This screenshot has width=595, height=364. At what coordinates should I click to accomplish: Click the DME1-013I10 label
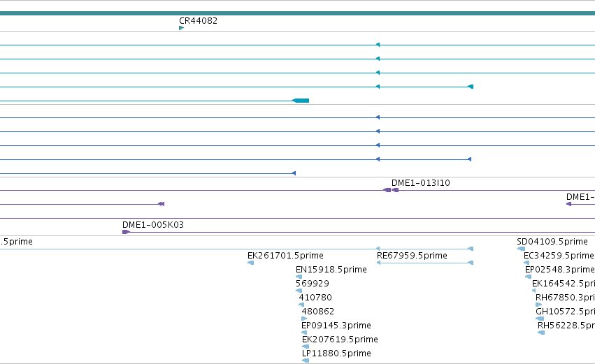[x=420, y=183]
